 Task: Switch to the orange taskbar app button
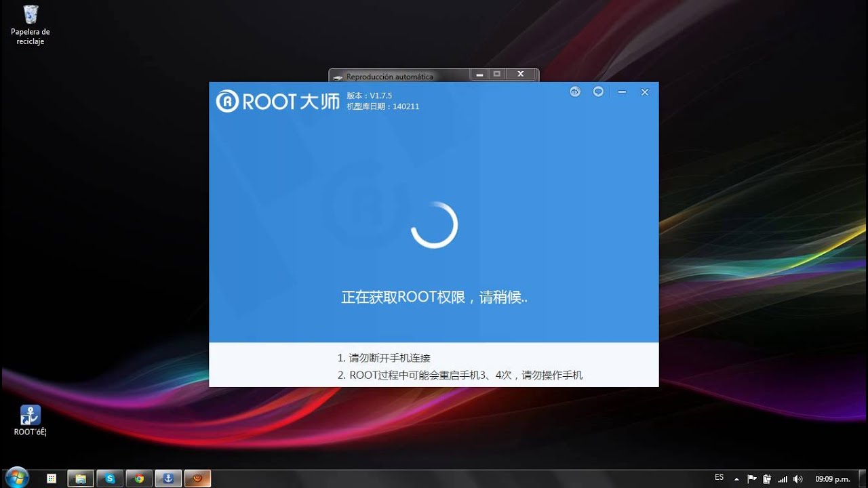tap(198, 479)
